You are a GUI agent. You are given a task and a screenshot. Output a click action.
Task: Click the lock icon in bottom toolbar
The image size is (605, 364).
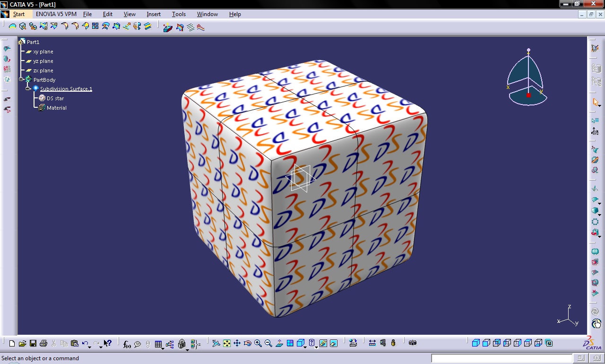coord(181,344)
